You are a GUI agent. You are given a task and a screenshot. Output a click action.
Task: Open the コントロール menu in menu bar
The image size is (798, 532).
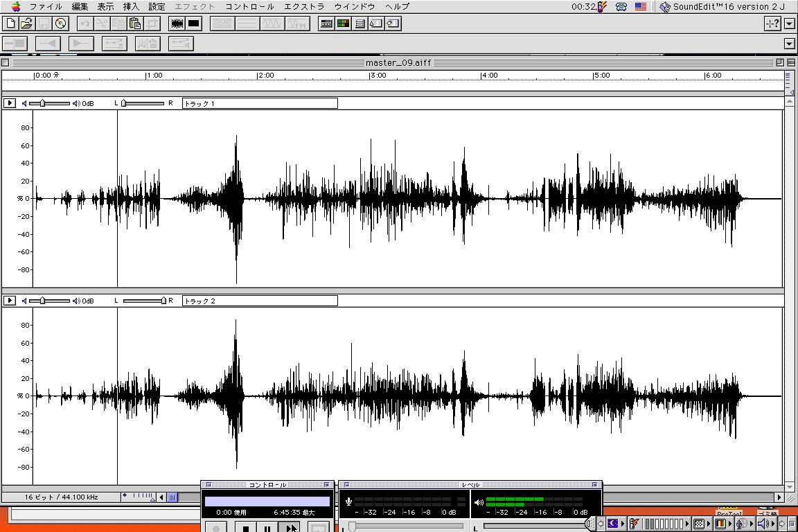click(249, 6)
